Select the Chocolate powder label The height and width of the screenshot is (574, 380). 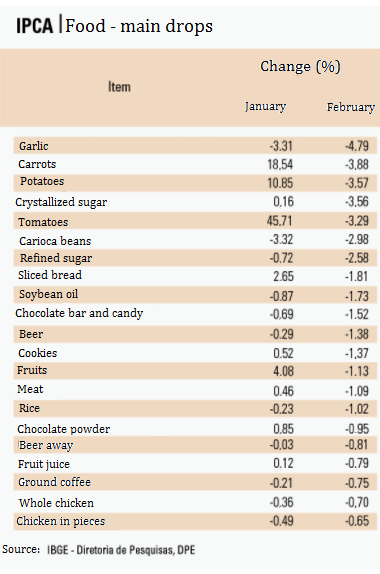point(64,429)
